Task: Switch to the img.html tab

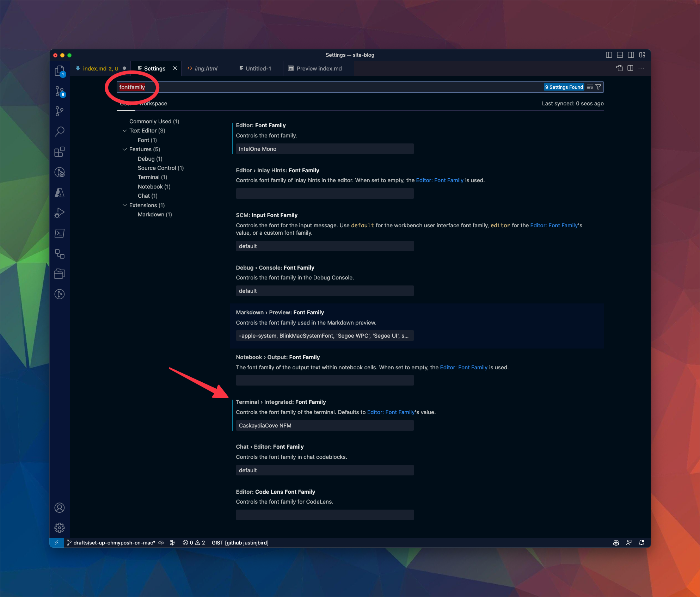Action: point(206,68)
